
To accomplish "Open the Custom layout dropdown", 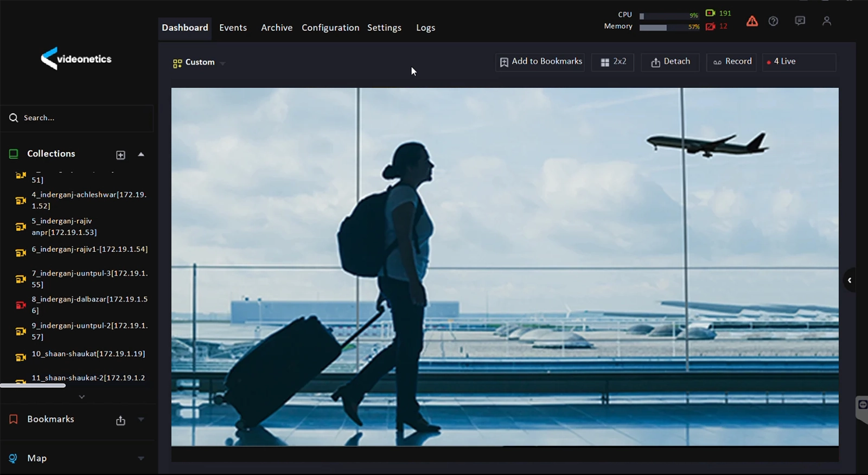I will 199,63.
